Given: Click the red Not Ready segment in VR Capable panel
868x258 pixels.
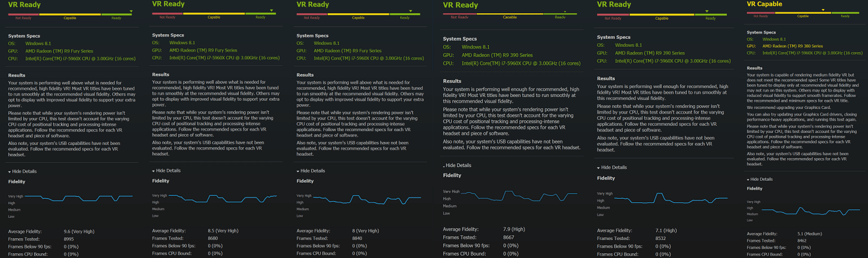Looking at the screenshot, I should pos(760,13).
